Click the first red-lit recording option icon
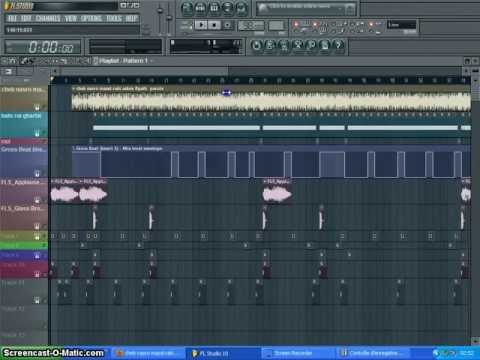This screenshot has width=480, height=360. click(x=296, y=24)
